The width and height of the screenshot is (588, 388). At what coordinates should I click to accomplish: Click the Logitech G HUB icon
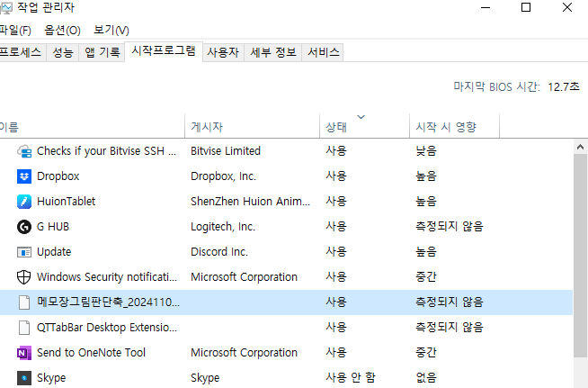pyautogui.click(x=24, y=227)
